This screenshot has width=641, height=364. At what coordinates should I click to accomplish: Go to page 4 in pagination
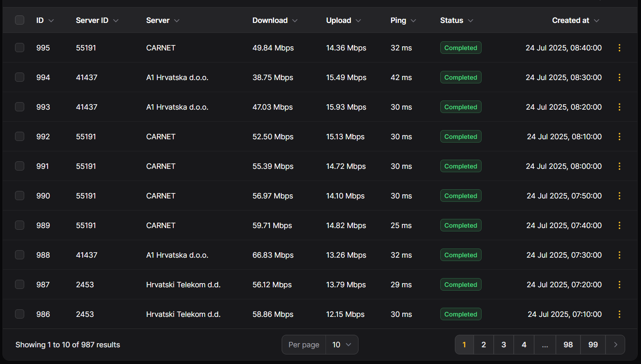(524, 345)
